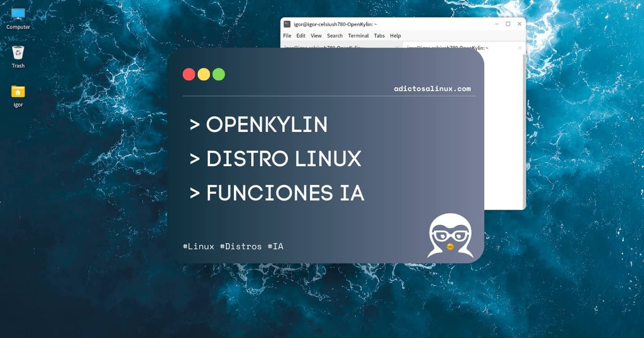
Task: Click the yellow traffic-light circle on the card
Action: 203,74
